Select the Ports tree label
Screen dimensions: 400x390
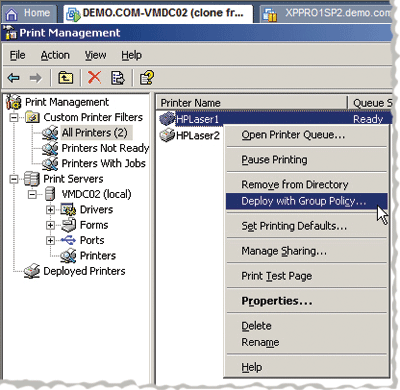pos(92,240)
